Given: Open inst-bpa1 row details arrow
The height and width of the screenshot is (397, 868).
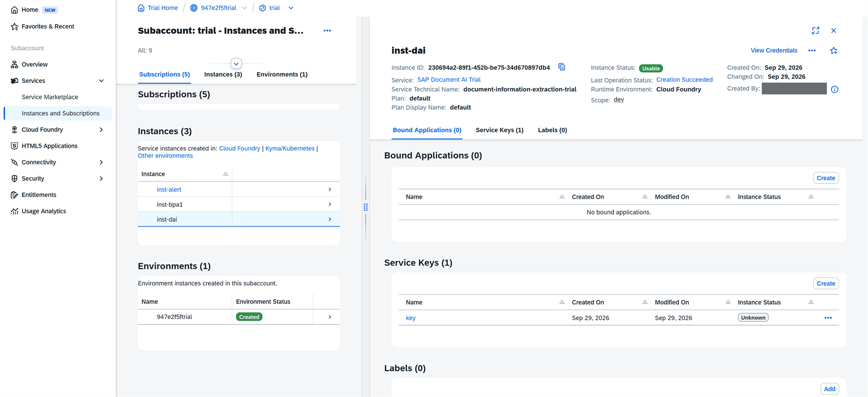Looking at the screenshot, I should 330,204.
